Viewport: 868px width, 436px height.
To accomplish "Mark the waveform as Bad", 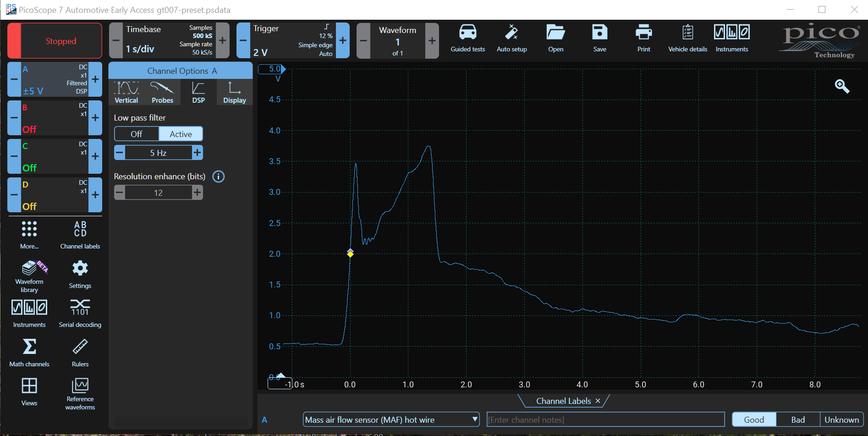I will 798,419.
